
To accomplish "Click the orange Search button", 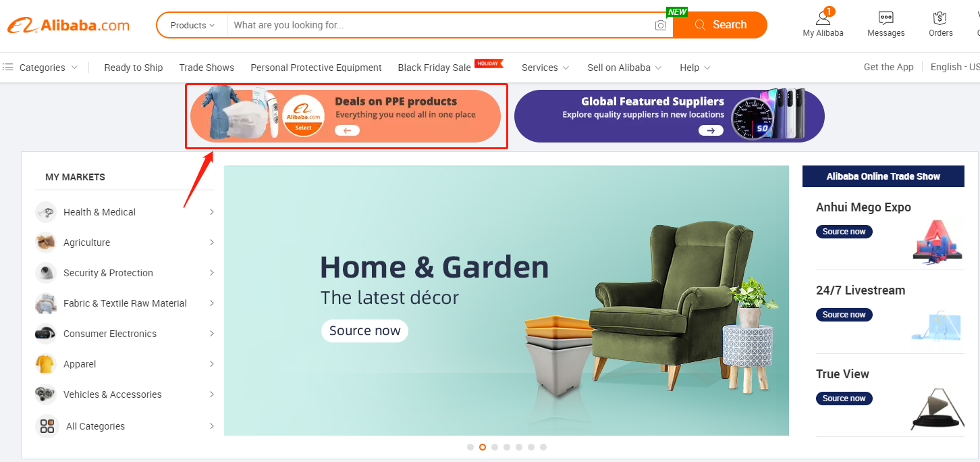I will pyautogui.click(x=720, y=25).
